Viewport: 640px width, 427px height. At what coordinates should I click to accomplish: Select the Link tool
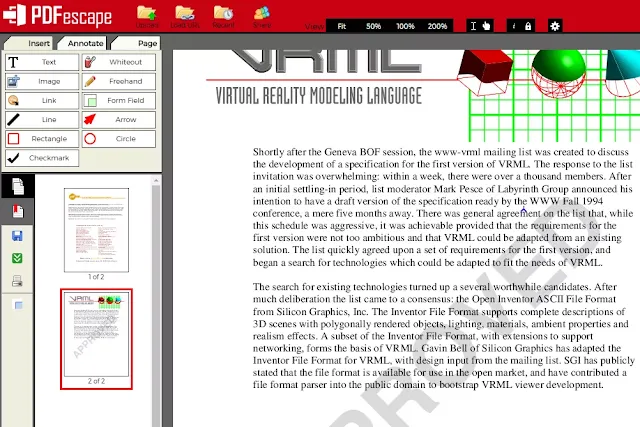tap(42, 100)
